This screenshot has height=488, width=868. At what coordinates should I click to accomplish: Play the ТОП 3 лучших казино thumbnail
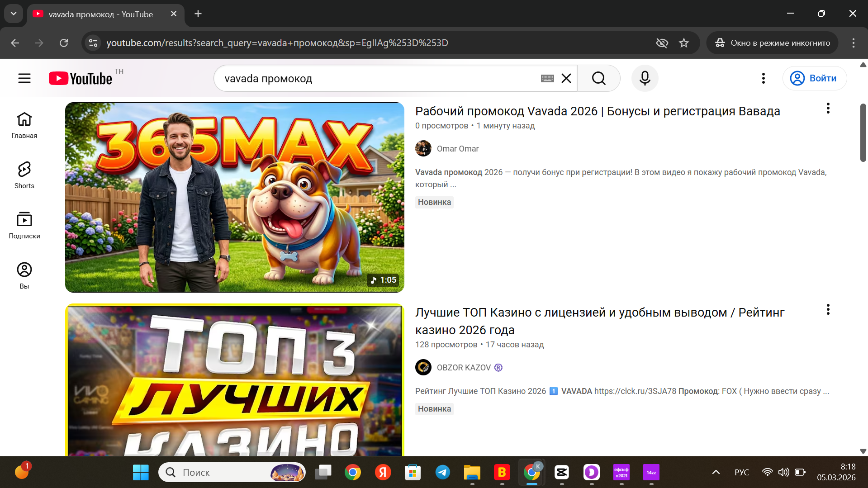coord(235,379)
